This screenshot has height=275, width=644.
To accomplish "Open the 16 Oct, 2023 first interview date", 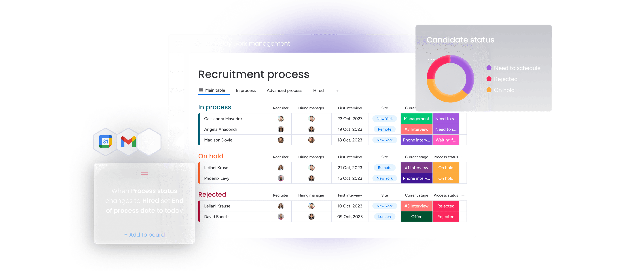I will [350, 178].
